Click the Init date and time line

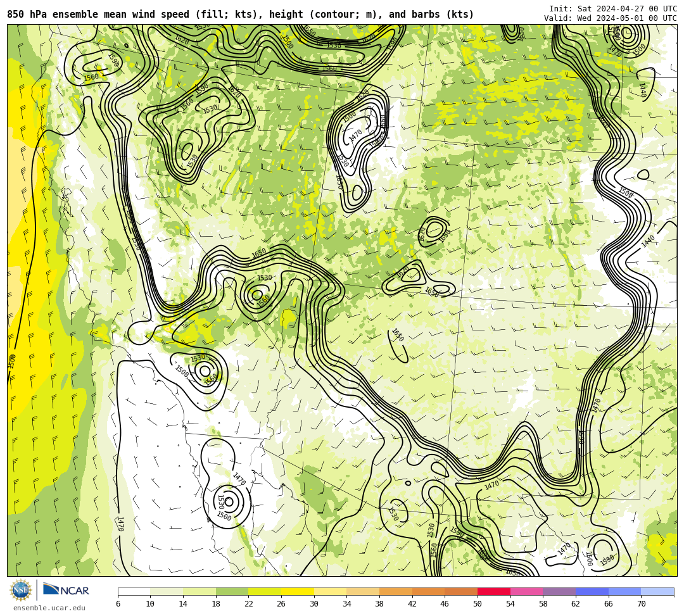(x=613, y=9)
